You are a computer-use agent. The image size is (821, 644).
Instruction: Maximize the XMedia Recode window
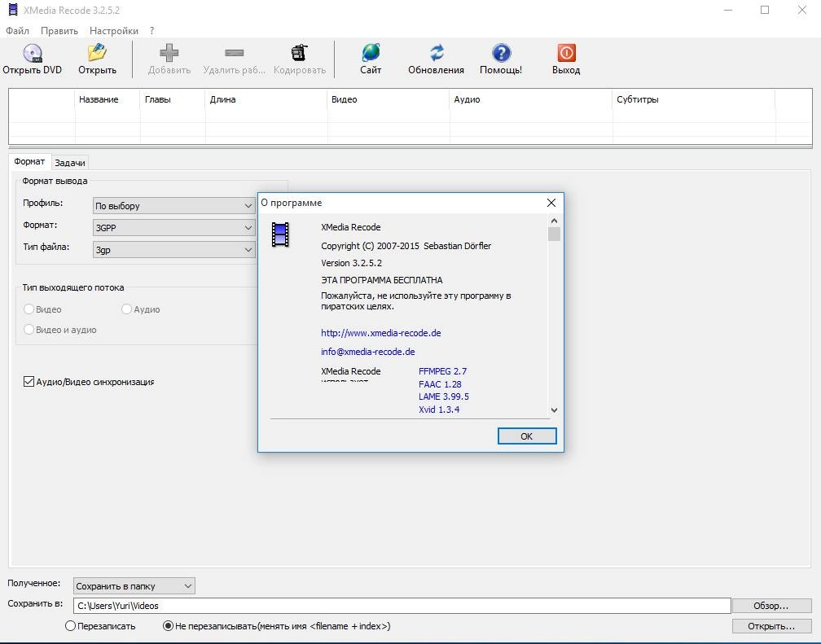765,10
